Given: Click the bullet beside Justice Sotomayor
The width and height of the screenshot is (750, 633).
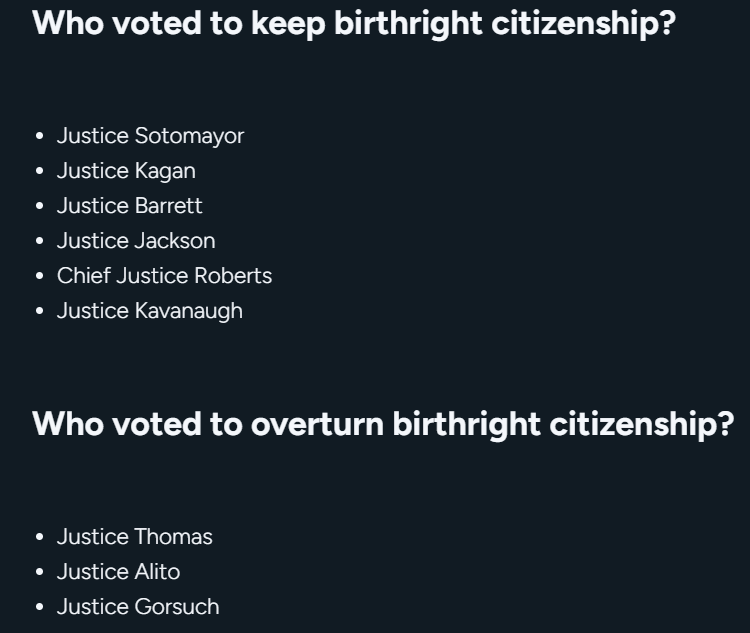Looking at the screenshot, I should point(40,136).
